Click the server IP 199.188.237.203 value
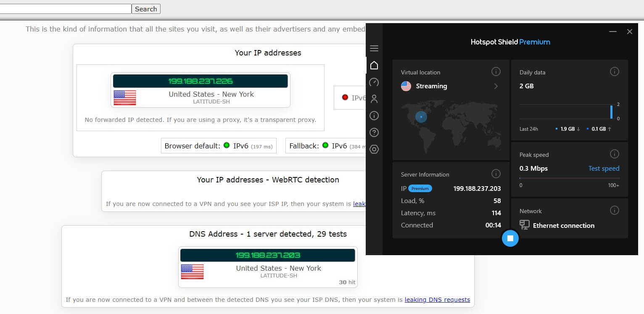The height and width of the screenshot is (314, 644). tap(477, 189)
